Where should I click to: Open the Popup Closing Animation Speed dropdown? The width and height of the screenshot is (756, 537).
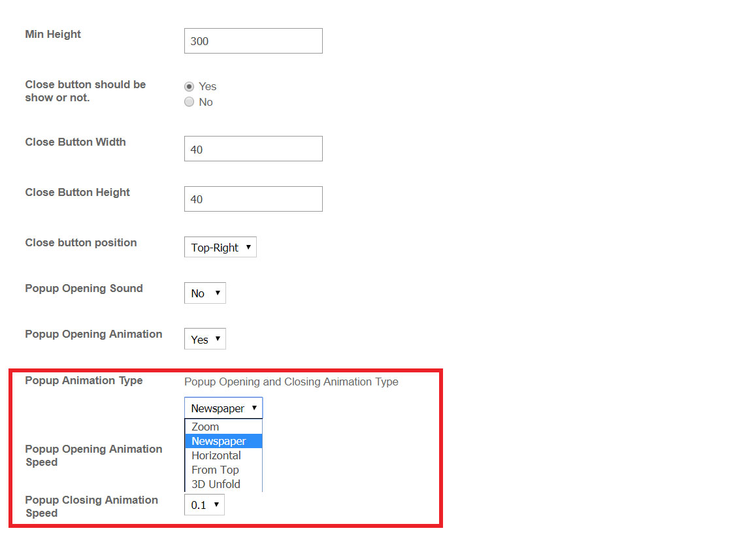[204, 504]
